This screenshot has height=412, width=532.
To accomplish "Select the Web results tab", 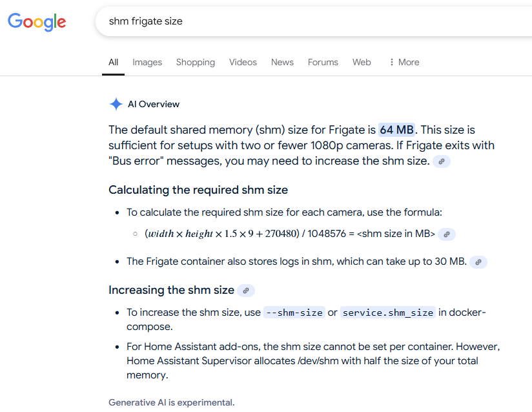I will 362,62.
